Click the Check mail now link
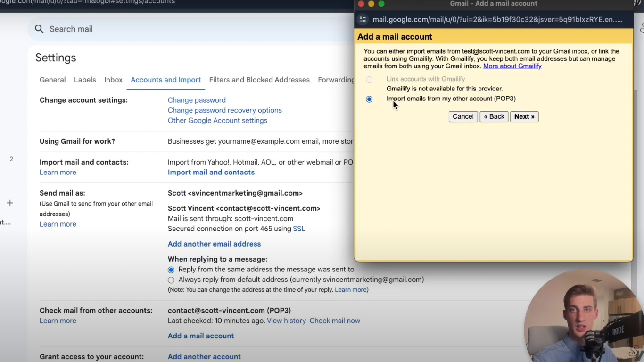The image size is (644, 362). click(x=335, y=321)
